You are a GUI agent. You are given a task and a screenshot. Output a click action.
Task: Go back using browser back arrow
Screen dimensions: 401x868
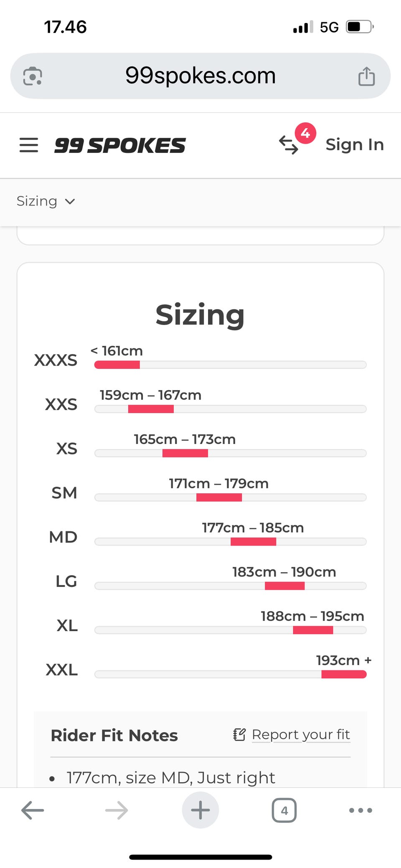[x=33, y=810]
